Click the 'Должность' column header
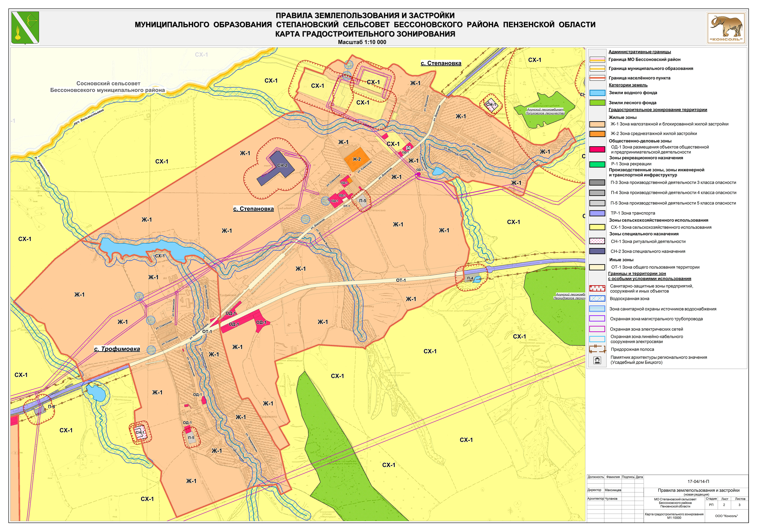757x532 pixels. click(595, 477)
